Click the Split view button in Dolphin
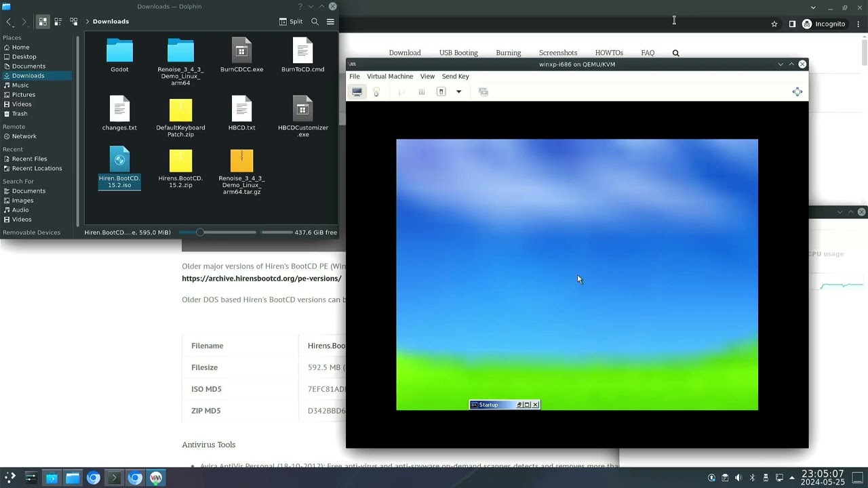This screenshot has width=868, height=488. 291,22
